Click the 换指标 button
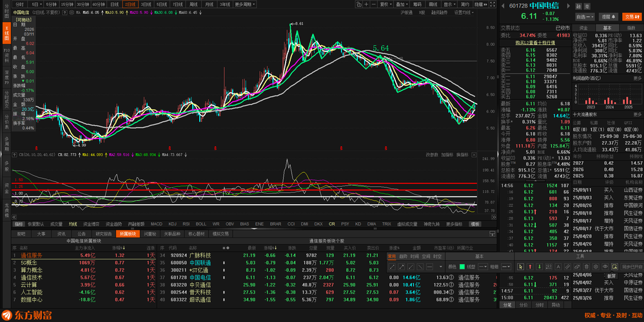 [x=462, y=155]
